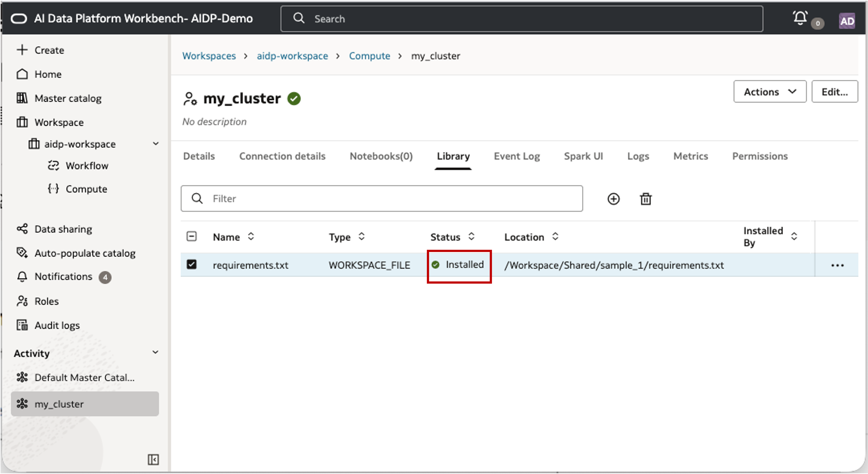Click the delete library trash icon
This screenshot has height=474, width=868.
(x=646, y=199)
